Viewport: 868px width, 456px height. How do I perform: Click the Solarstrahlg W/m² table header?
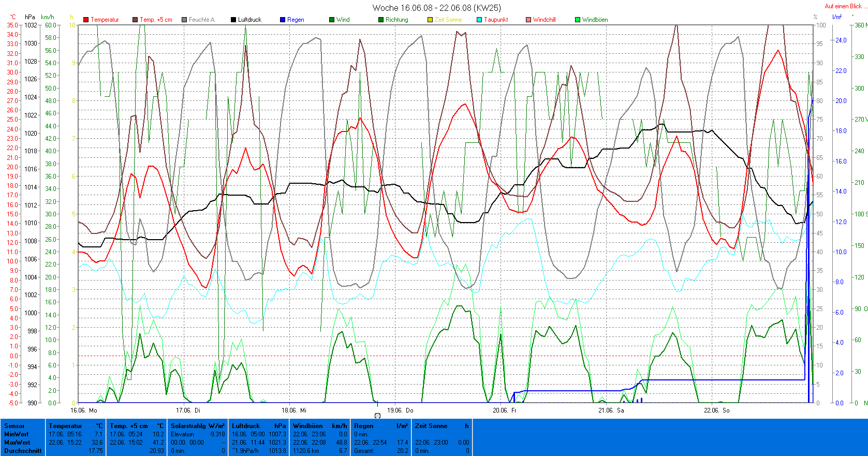tap(198, 426)
